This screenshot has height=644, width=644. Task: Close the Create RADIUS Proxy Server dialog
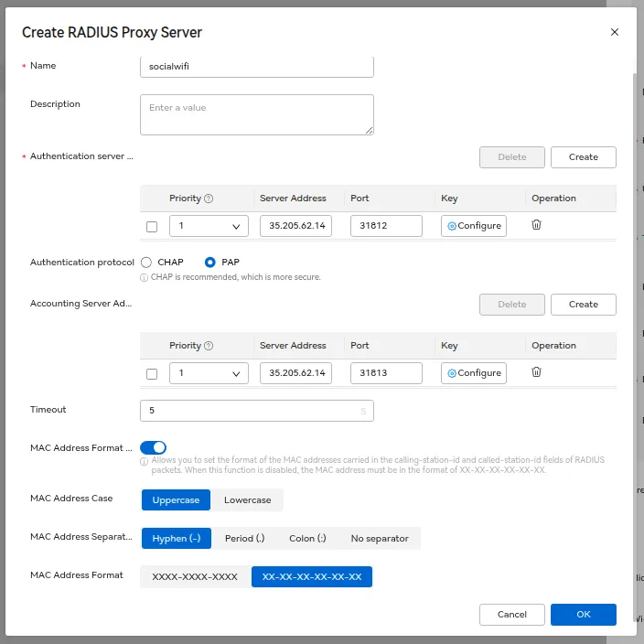(614, 32)
